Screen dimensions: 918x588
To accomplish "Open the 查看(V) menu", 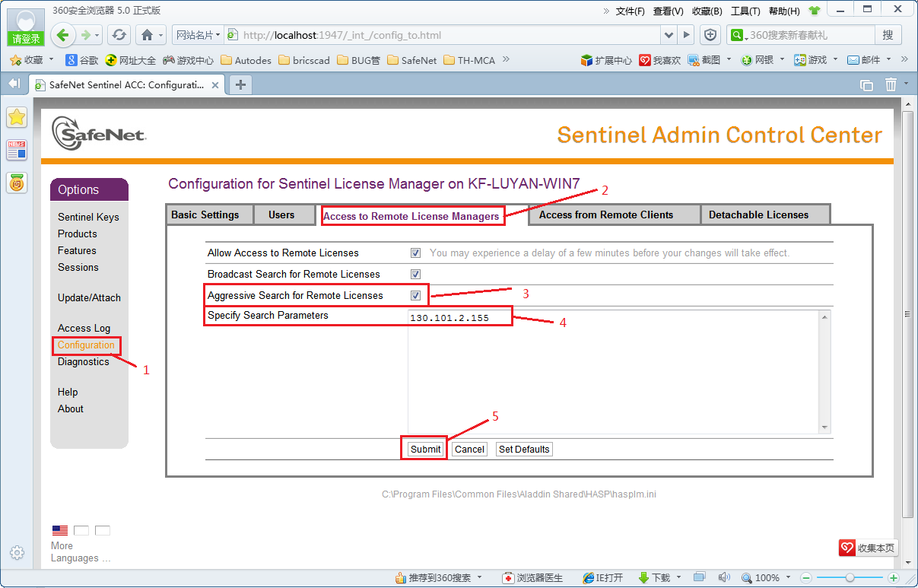I will [x=668, y=11].
